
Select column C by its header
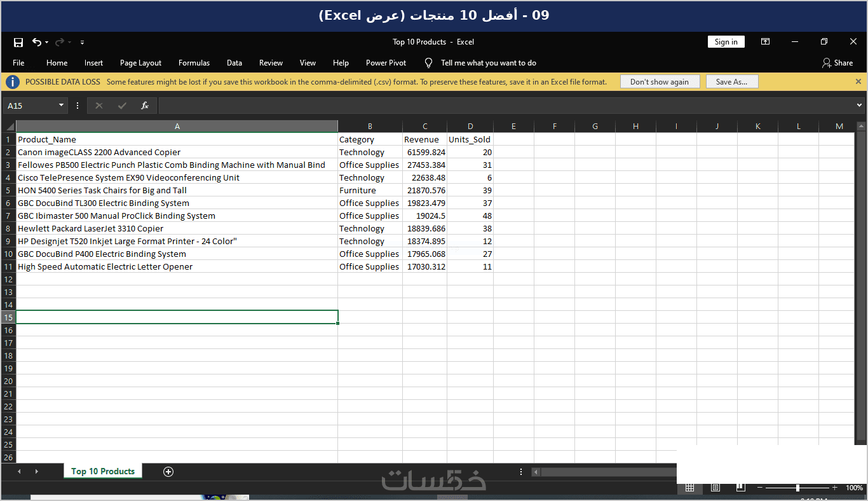(425, 127)
